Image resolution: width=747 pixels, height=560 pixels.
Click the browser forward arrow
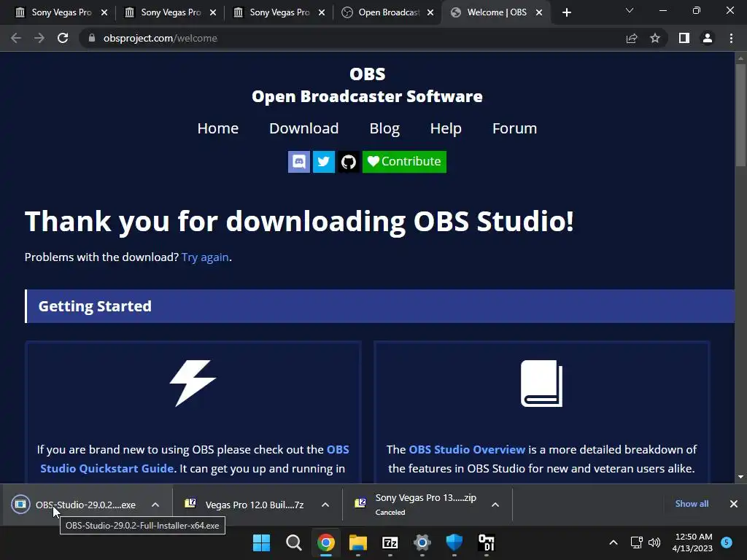pos(39,38)
